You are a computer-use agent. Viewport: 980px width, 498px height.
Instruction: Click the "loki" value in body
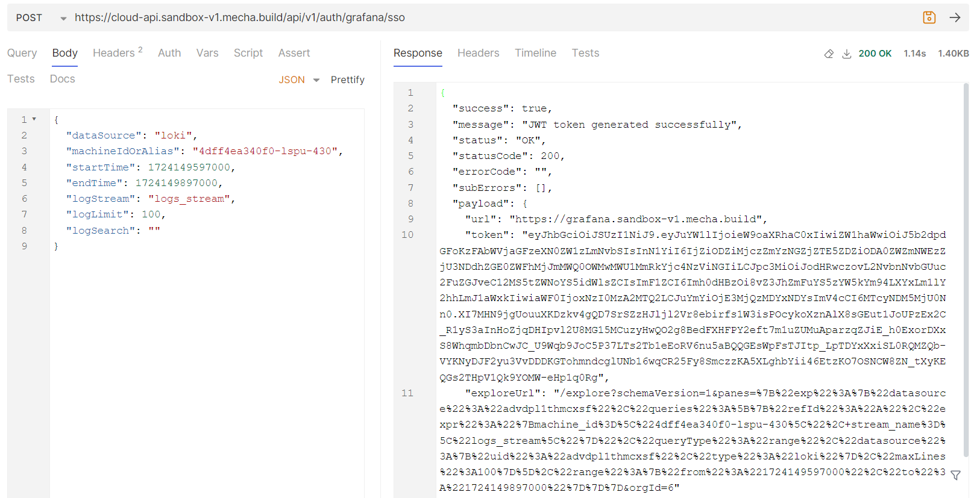click(173, 135)
